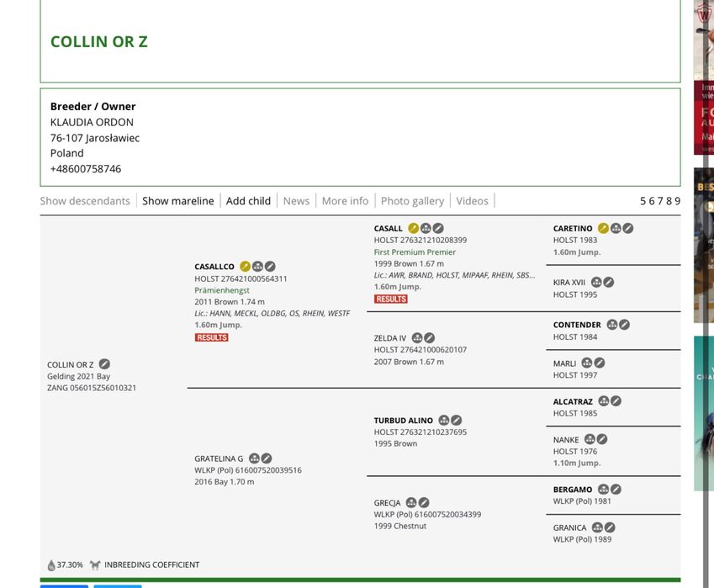Open the pedigree tree icon beside KIRA XVII
The image size is (714, 588).
tap(596, 283)
